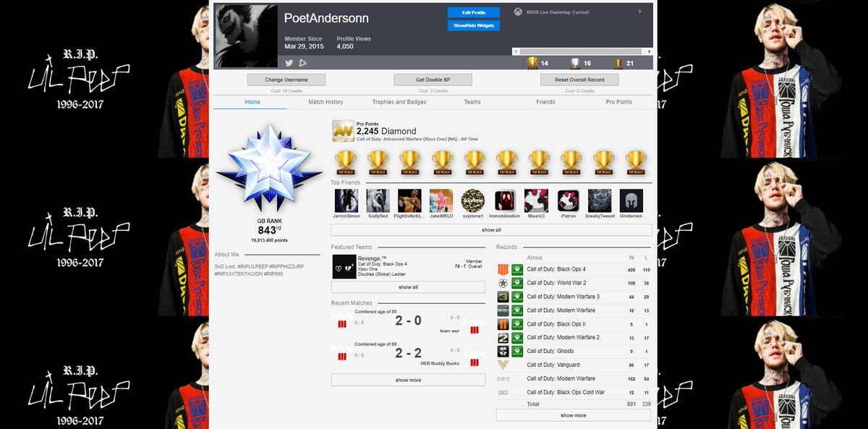
Task: Click the silver trophy count icon showing 16
Action: [575, 63]
